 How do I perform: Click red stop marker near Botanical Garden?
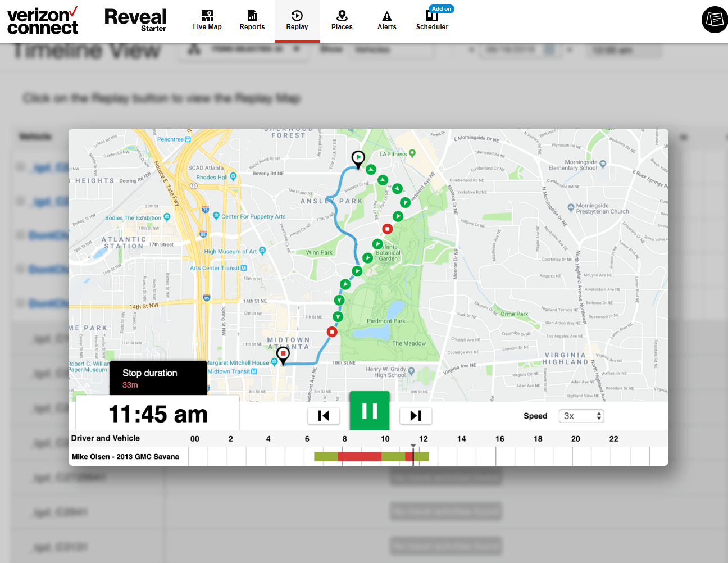point(387,229)
